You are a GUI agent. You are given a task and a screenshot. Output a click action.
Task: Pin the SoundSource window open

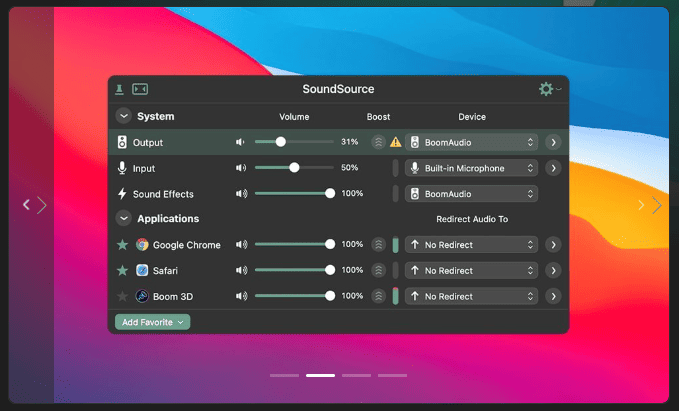pos(120,89)
